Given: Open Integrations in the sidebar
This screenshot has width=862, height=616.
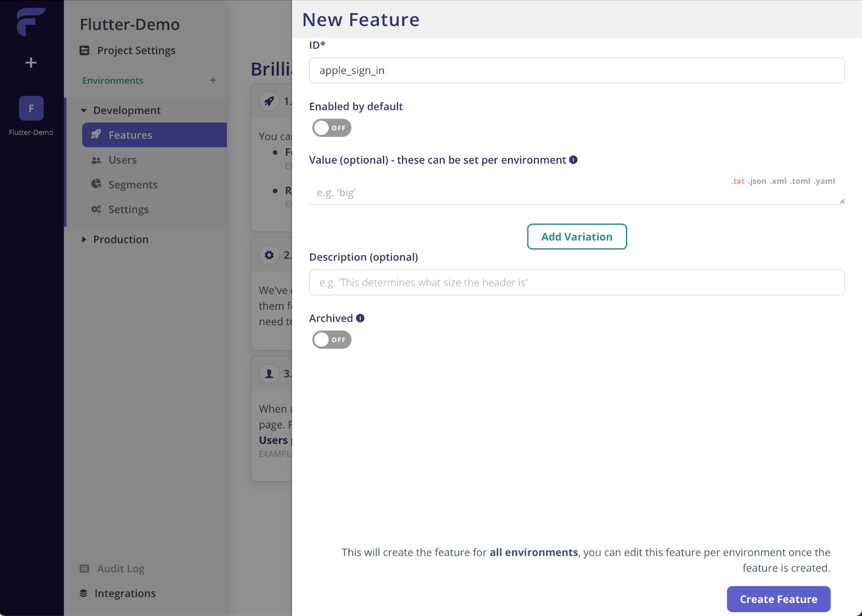Looking at the screenshot, I should click(x=124, y=593).
